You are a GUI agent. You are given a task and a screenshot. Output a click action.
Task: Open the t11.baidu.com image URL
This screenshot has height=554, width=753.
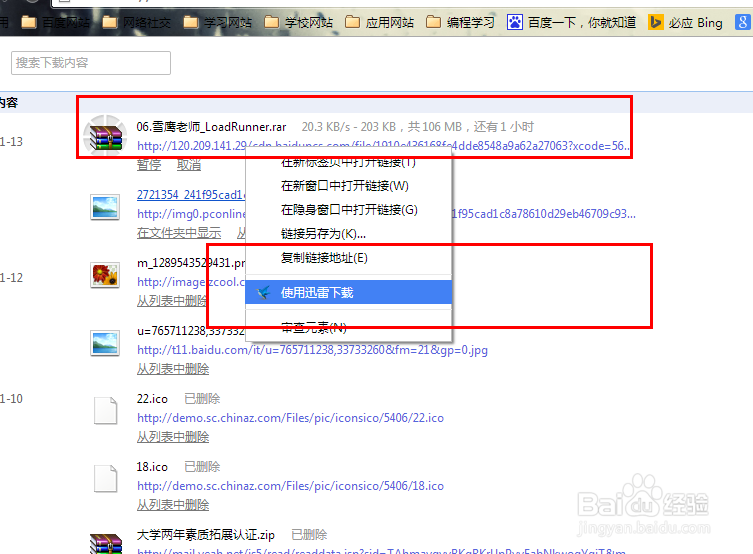[x=312, y=350]
